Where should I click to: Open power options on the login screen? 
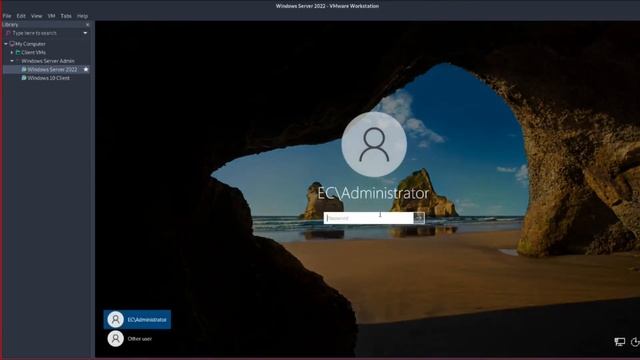[635, 342]
